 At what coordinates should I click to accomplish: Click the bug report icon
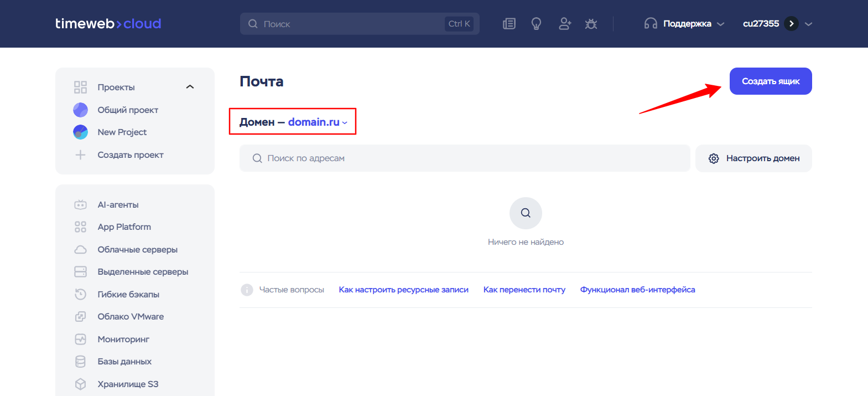(591, 24)
